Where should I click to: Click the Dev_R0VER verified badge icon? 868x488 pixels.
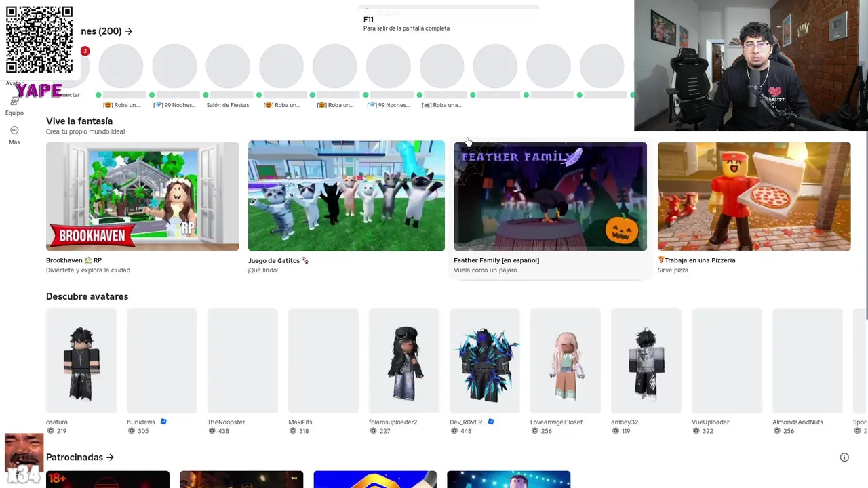click(491, 422)
